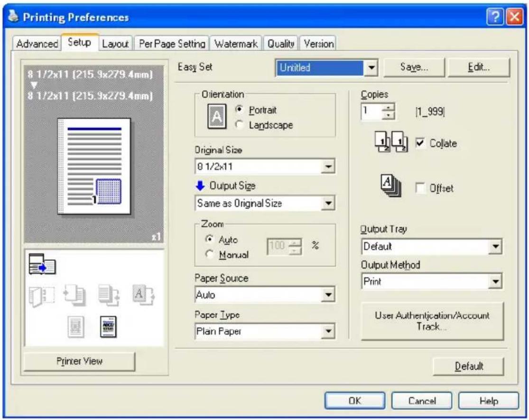Click the printer icon in the title bar
This screenshot has width=529, height=420.
[13, 16]
